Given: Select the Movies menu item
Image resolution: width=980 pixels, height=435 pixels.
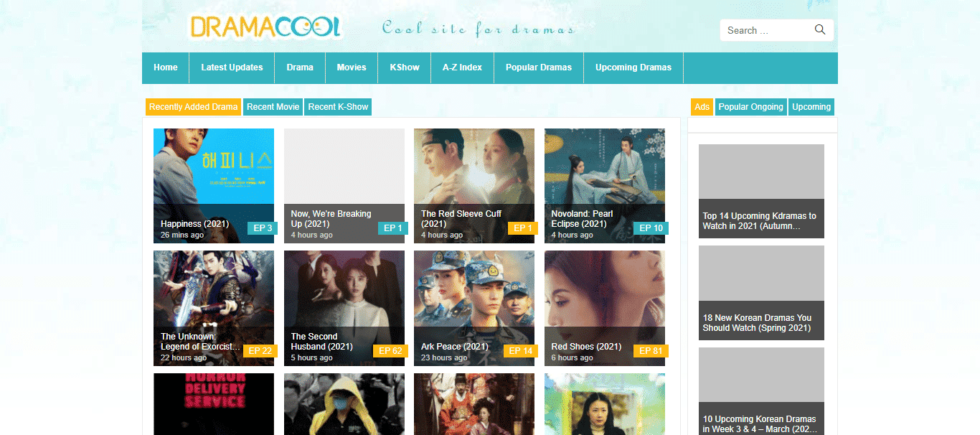Looking at the screenshot, I should pos(352,67).
